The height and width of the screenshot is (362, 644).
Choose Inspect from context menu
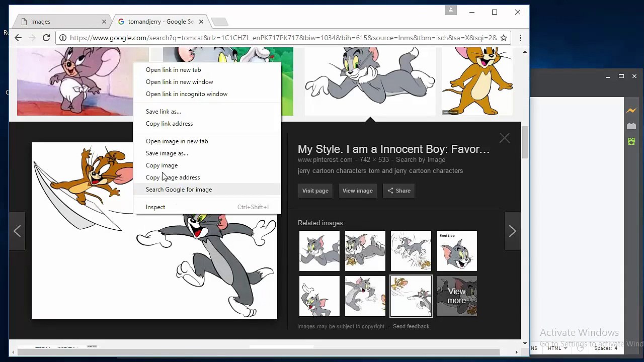coord(207,207)
